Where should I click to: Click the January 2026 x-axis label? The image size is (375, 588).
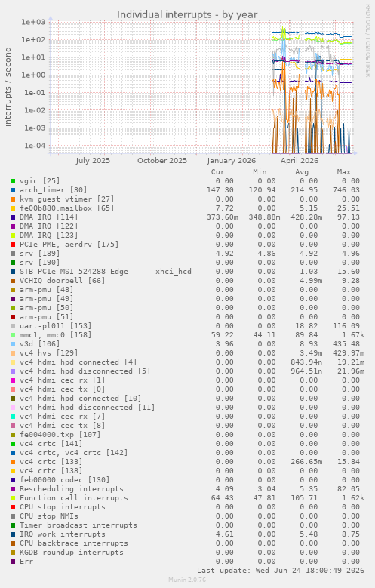coord(231,161)
